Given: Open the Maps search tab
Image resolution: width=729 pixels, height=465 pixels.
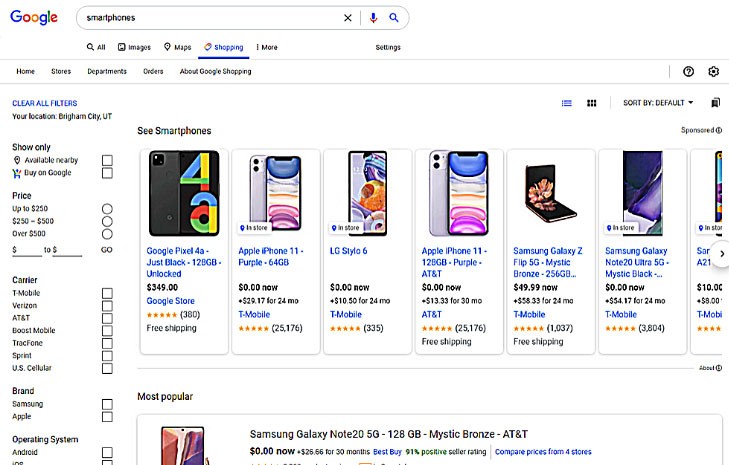Looking at the screenshot, I should [x=178, y=47].
